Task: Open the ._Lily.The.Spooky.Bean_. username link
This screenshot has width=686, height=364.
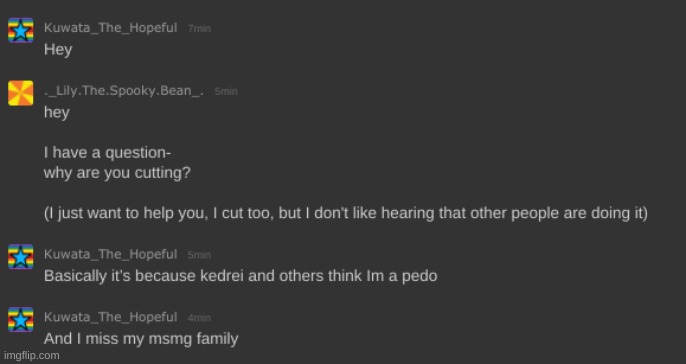Action: [x=124, y=91]
